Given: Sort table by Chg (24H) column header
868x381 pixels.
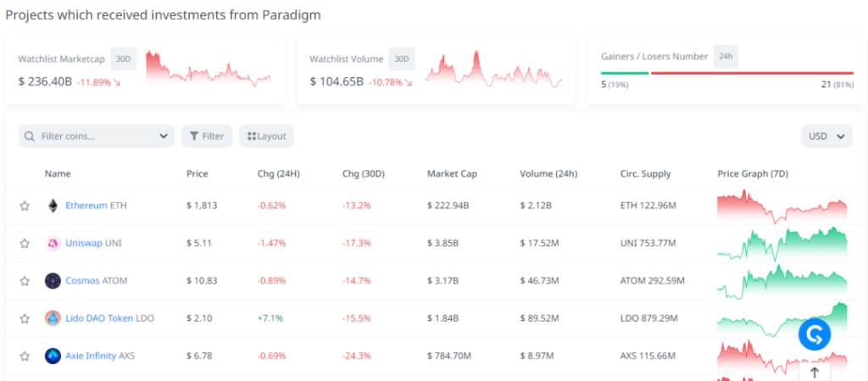Looking at the screenshot, I should point(278,174).
